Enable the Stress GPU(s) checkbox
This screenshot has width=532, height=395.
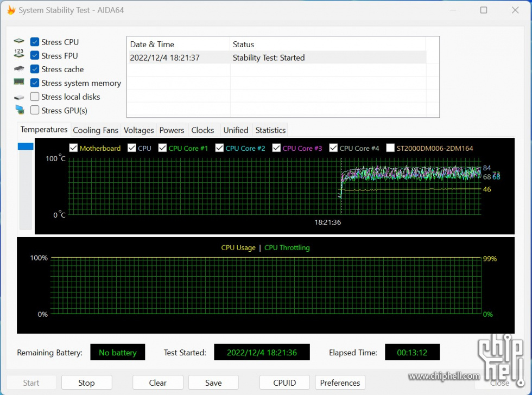35,110
